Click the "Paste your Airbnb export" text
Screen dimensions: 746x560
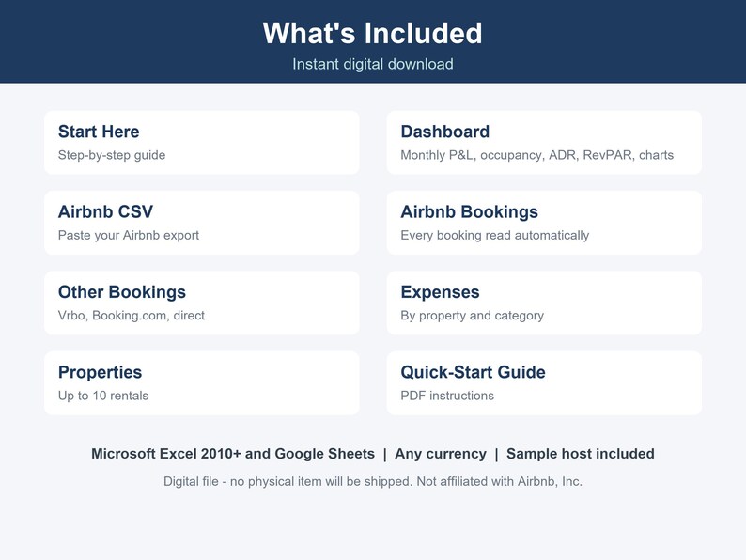(x=129, y=235)
